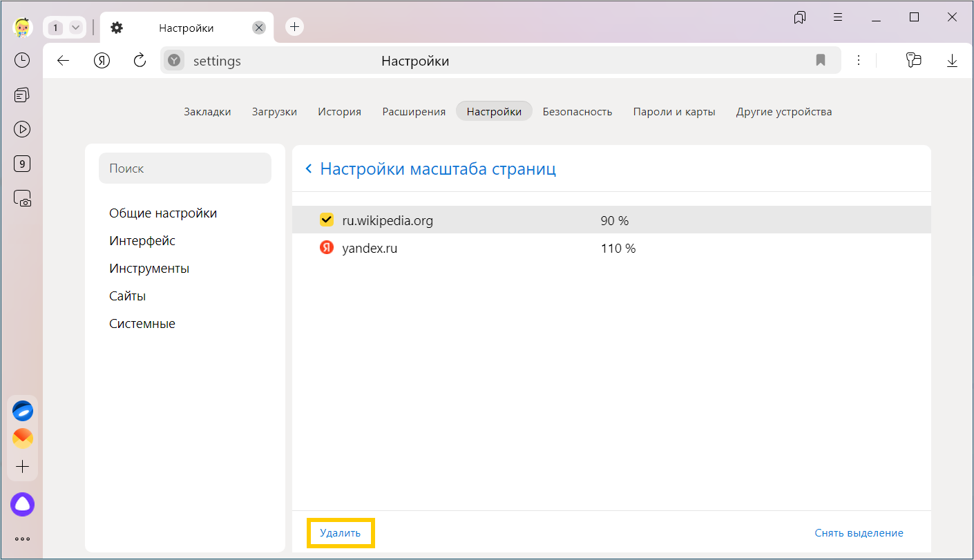Select the yandex.ru zoom entry
The image size is (974, 560).
[x=370, y=249]
